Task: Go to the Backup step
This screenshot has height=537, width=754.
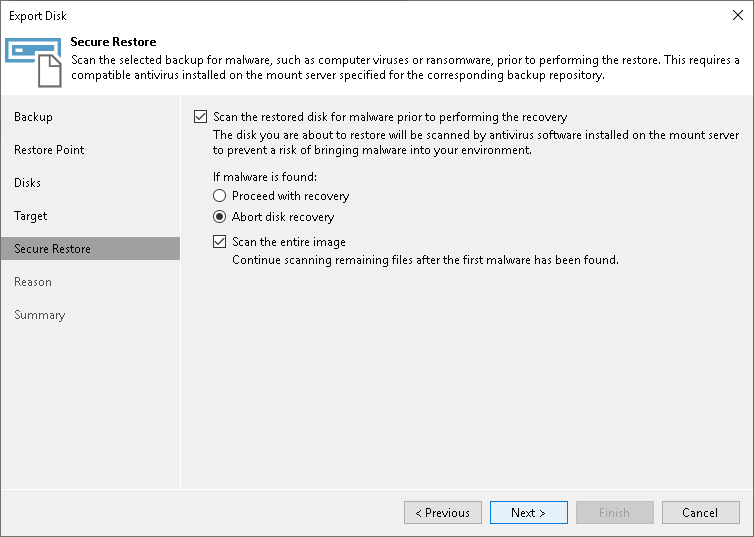Action: (x=34, y=117)
